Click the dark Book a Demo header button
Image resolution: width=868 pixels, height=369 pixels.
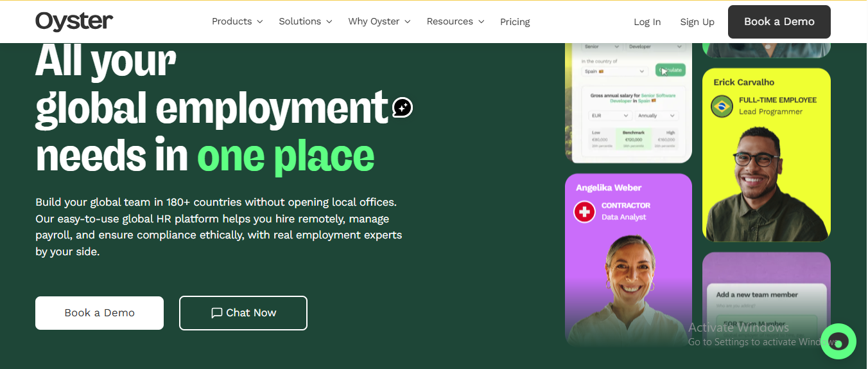[x=779, y=22]
